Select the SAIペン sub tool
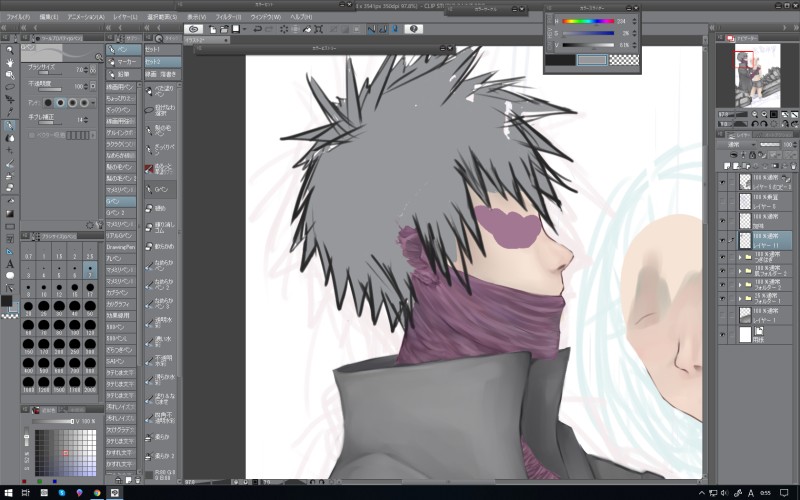Image resolution: width=800 pixels, height=500 pixels. click(121, 361)
